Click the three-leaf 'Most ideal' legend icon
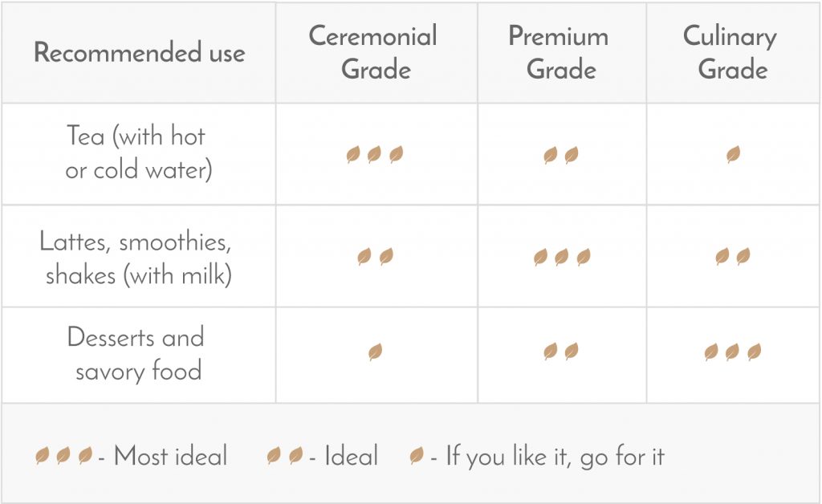The height and width of the screenshot is (504, 822). 63,457
